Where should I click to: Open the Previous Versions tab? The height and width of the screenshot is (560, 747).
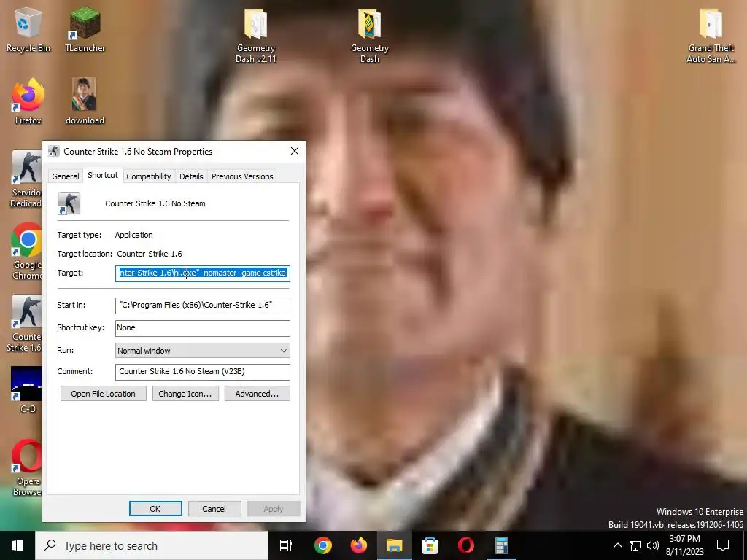point(242,176)
